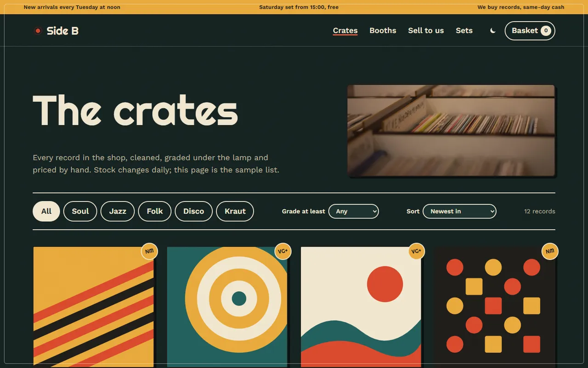588x368 pixels.
Task: Open the Sort dropdown showing Newest in
Action: tap(459, 211)
